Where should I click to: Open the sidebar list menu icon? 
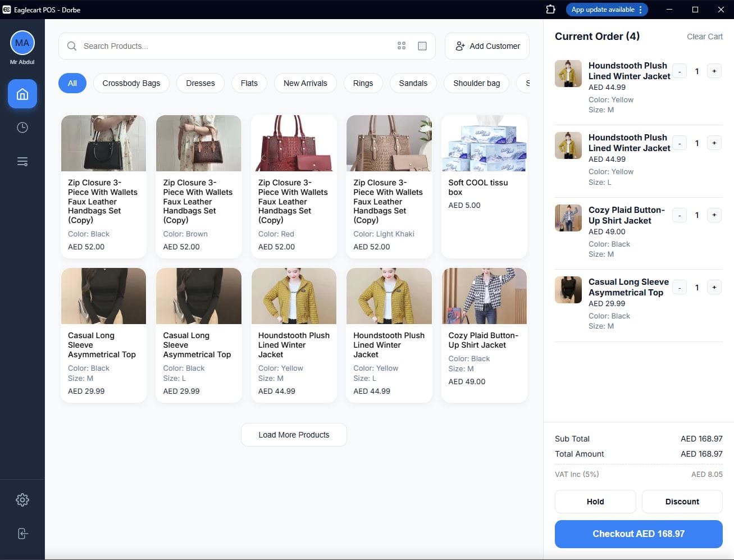(x=22, y=162)
